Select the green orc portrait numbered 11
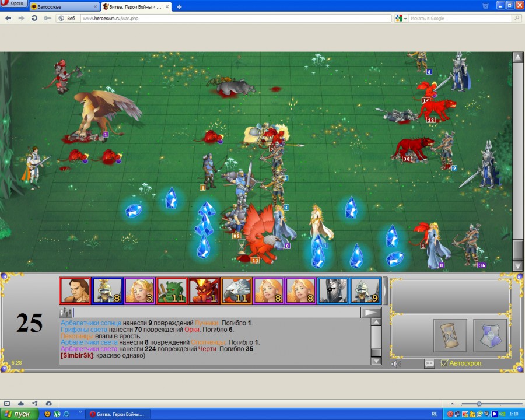Viewport: 525px width, 420px height. pos(171,290)
